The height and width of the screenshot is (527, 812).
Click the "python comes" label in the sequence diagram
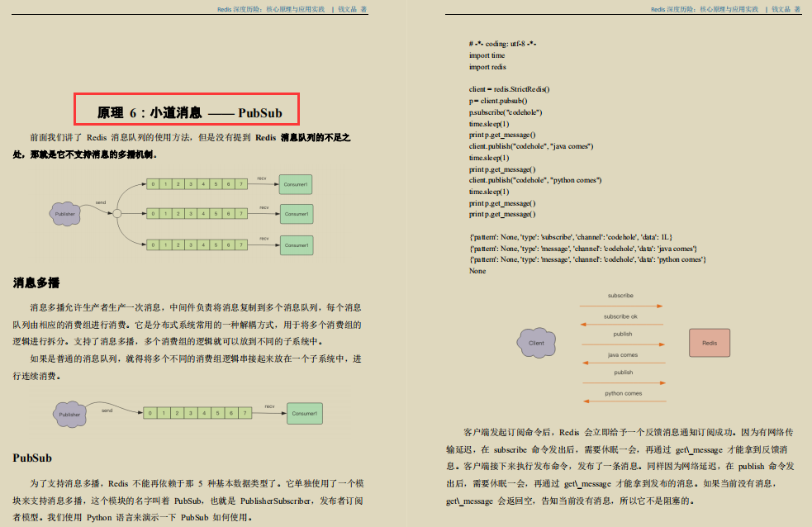pos(624,393)
